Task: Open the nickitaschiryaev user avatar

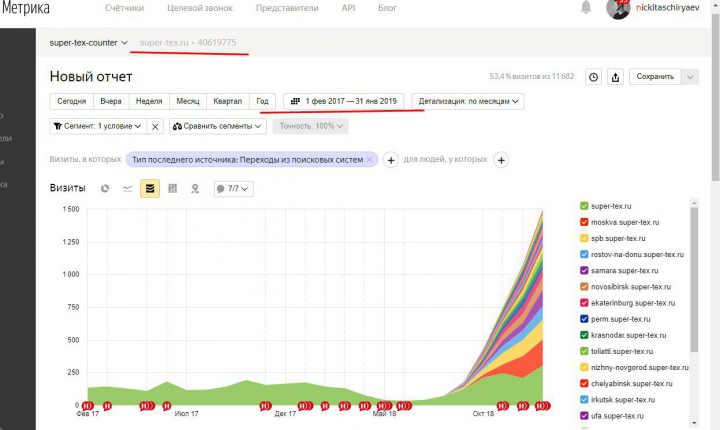Action: (x=618, y=8)
